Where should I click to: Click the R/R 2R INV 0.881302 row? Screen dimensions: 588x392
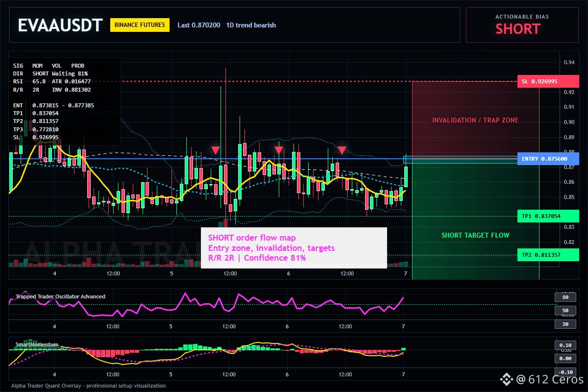52,90
